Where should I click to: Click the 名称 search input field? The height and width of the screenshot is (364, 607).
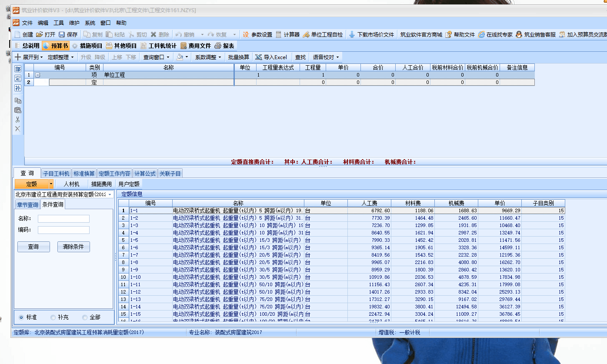click(63, 218)
